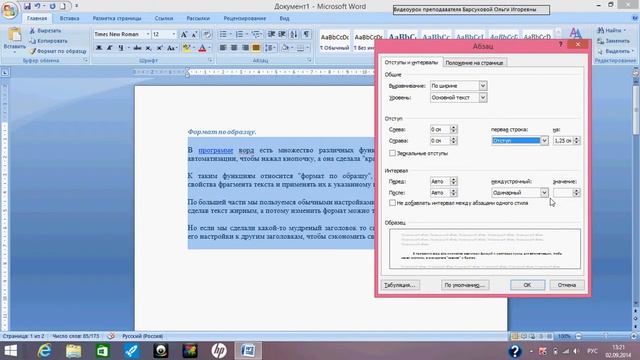Open the Ссылки ribbon tab

pyautogui.click(x=164, y=18)
